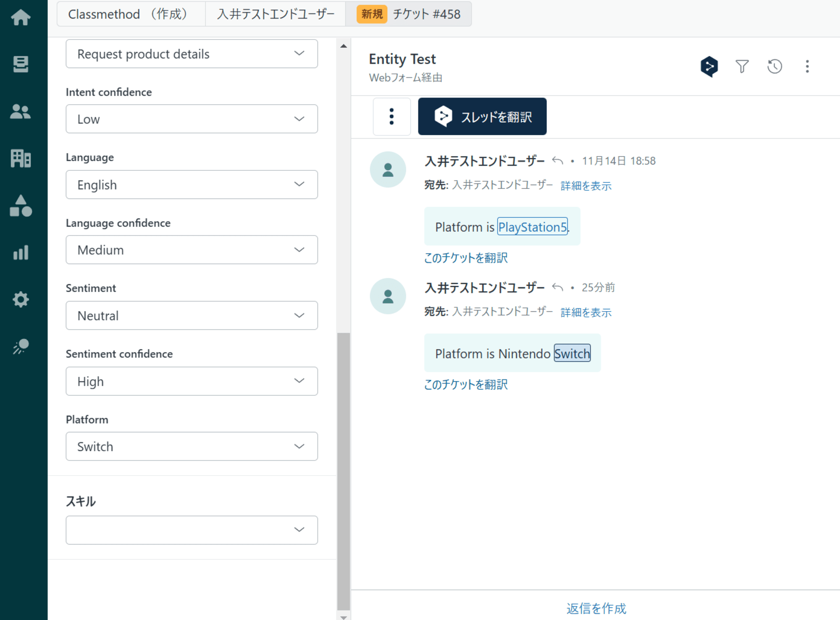
Task: Open the Language dropdown showing English
Action: click(192, 185)
